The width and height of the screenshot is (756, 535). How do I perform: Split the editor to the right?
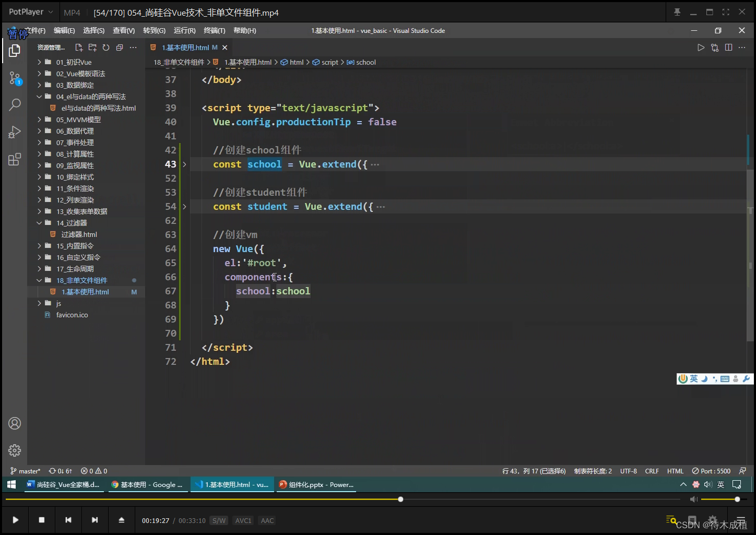pos(728,47)
